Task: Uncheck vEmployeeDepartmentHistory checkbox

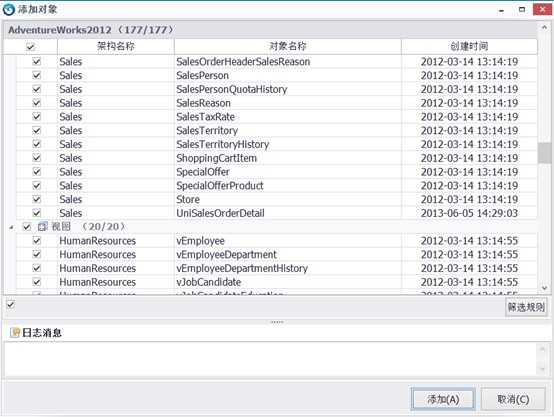Action: point(36,268)
